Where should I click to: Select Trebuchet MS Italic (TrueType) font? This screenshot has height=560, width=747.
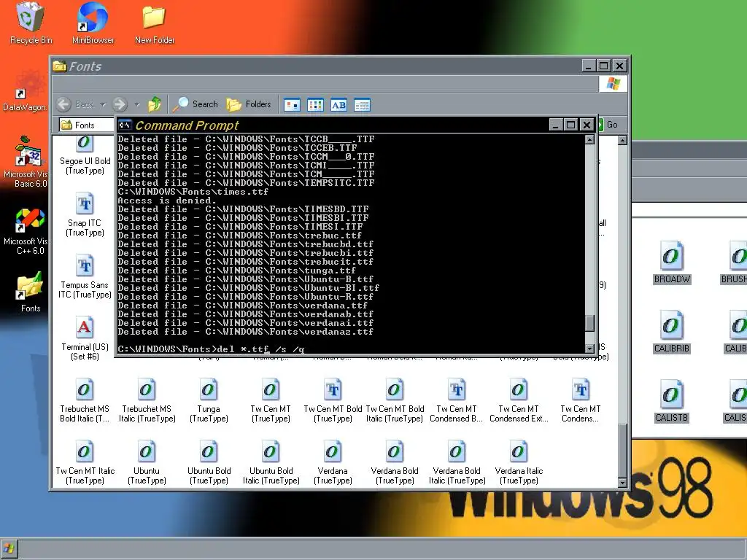pos(147,400)
